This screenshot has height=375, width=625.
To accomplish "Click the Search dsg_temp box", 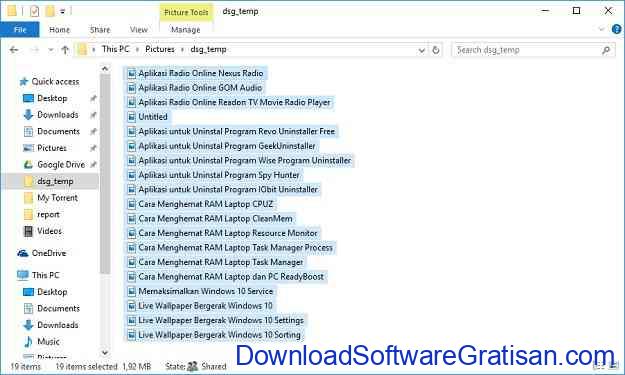I will point(533,50).
